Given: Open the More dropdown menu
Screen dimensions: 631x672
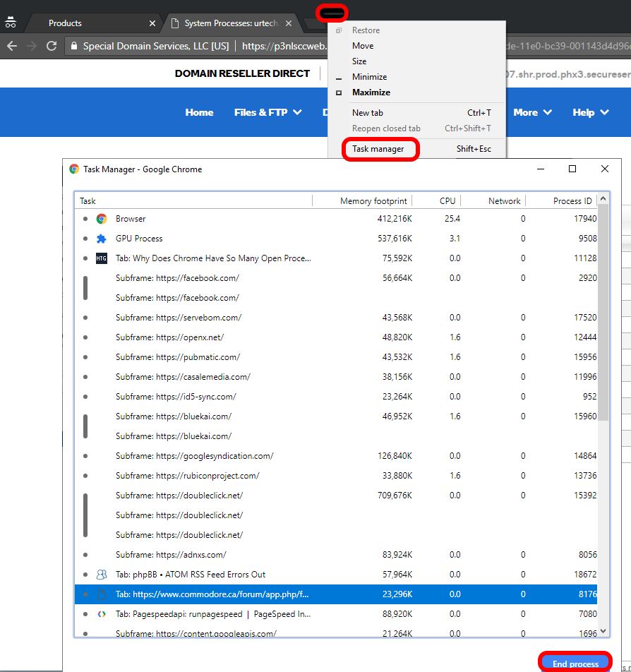Looking at the screenshot, I should pyautogui.click(x=533, y=112).
